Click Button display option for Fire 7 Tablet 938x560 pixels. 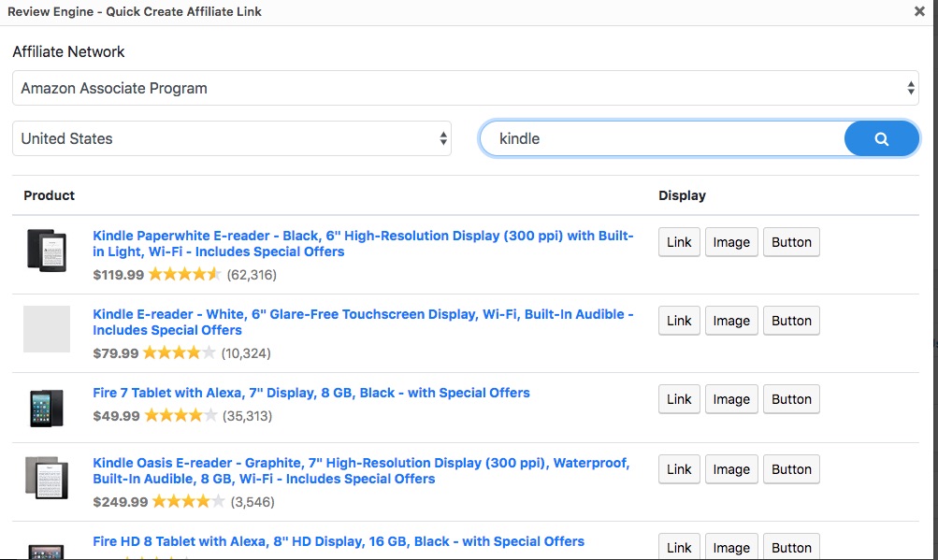[x=791, y=399]
